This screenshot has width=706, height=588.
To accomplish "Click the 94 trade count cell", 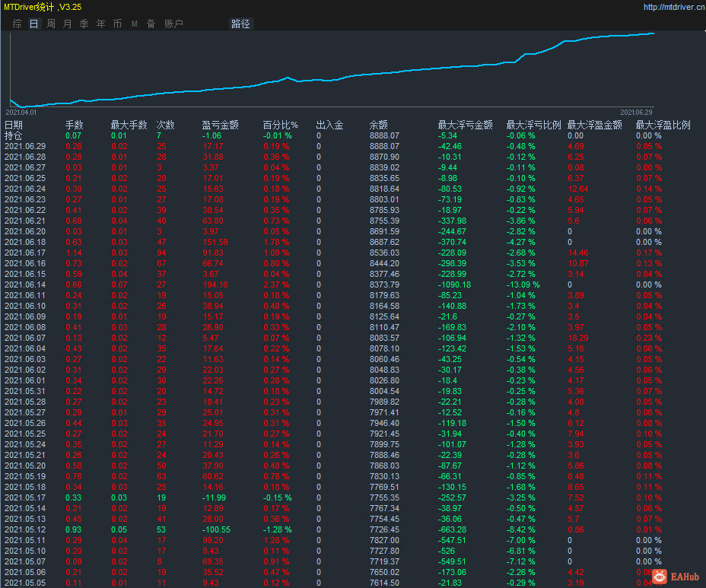I will click(161, 253).
